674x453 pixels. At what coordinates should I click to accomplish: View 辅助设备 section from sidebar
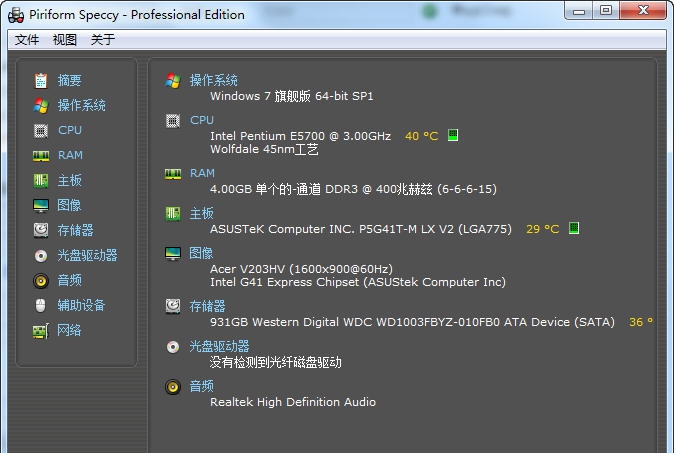(x=82, y=306)
